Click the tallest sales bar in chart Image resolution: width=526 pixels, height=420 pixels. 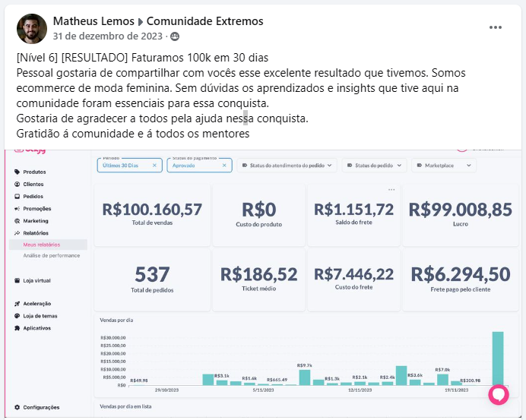tap(498, 358)
